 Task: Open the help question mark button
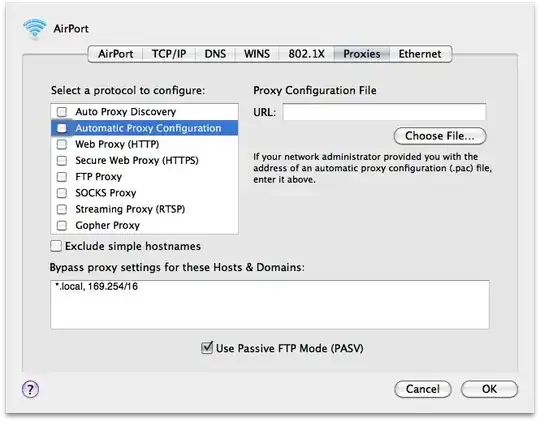tap(30, 389)
